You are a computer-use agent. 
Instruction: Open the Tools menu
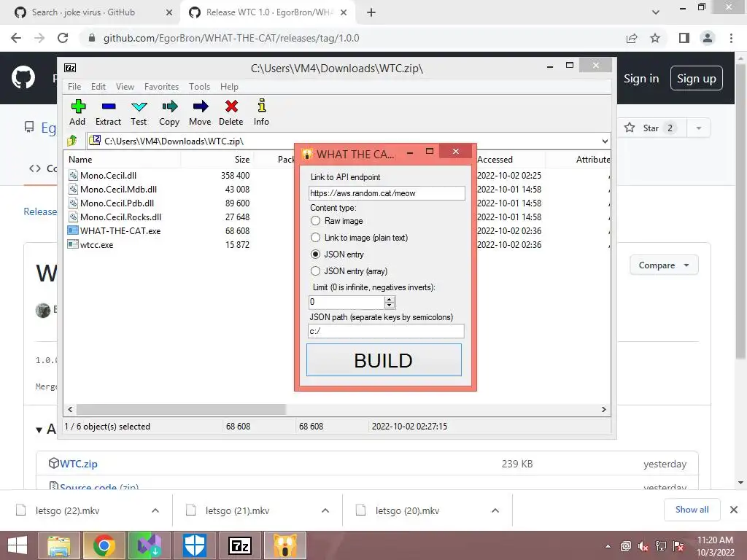tap(199, 87)
